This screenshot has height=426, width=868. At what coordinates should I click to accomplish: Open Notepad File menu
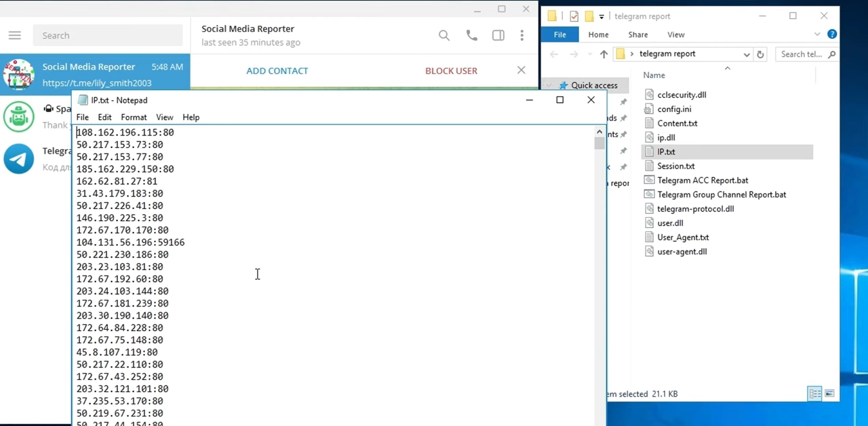tap(83, 117)
